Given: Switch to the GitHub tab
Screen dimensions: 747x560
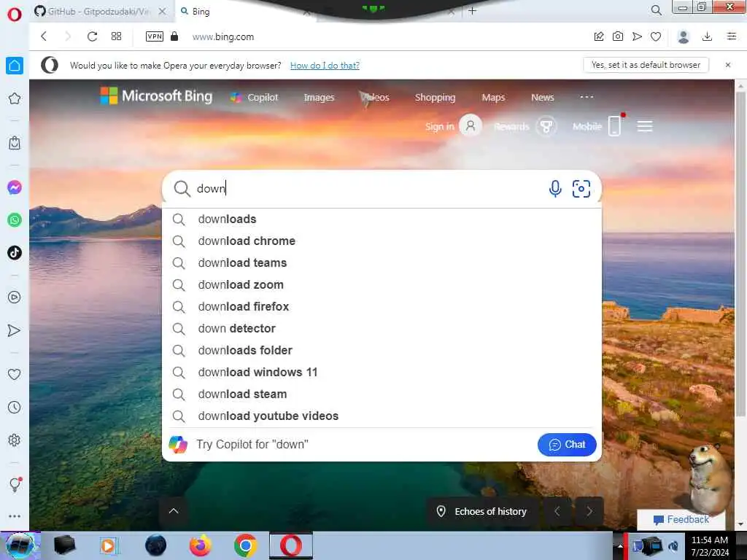Looking at the screenshot, I should (x=98, y=11).
